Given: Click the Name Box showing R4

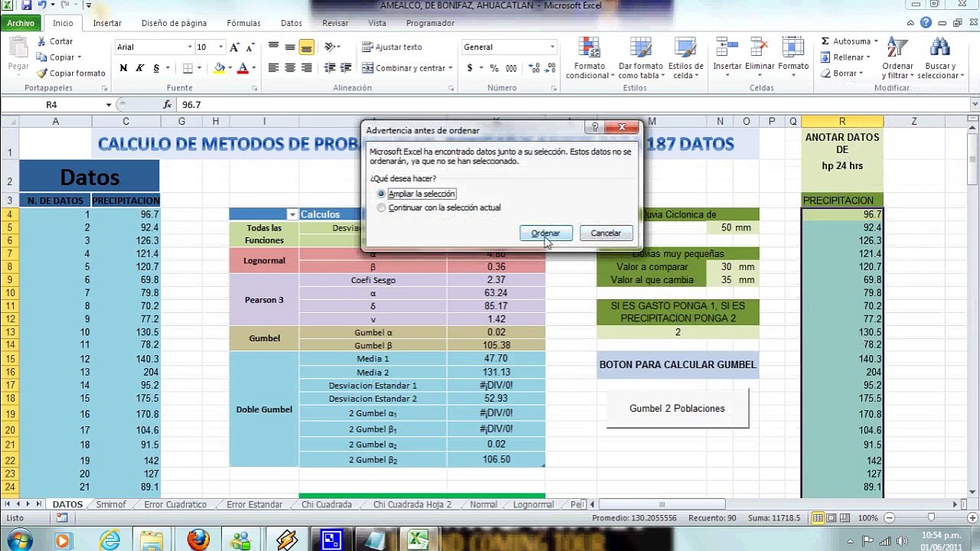Looking at the screenshot, I should [x=51, y=105].
